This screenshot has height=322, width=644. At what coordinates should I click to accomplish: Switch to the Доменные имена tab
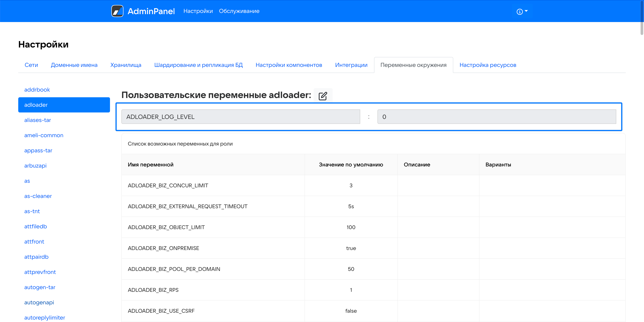pyautogui.click(x=74, y=65)
